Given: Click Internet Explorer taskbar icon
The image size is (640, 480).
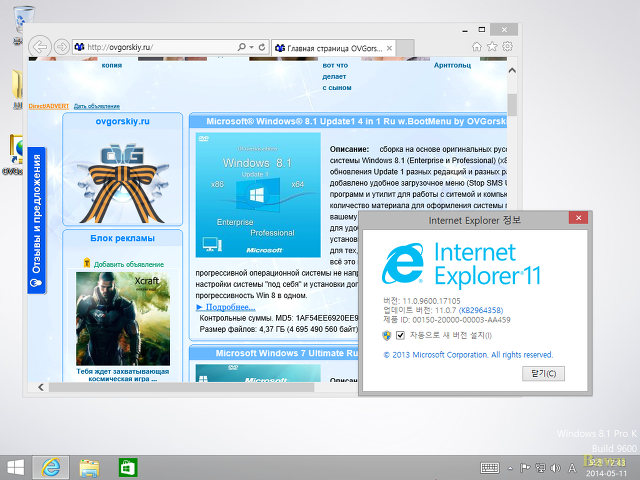Looking at the screenshot, I should point(51,467).
